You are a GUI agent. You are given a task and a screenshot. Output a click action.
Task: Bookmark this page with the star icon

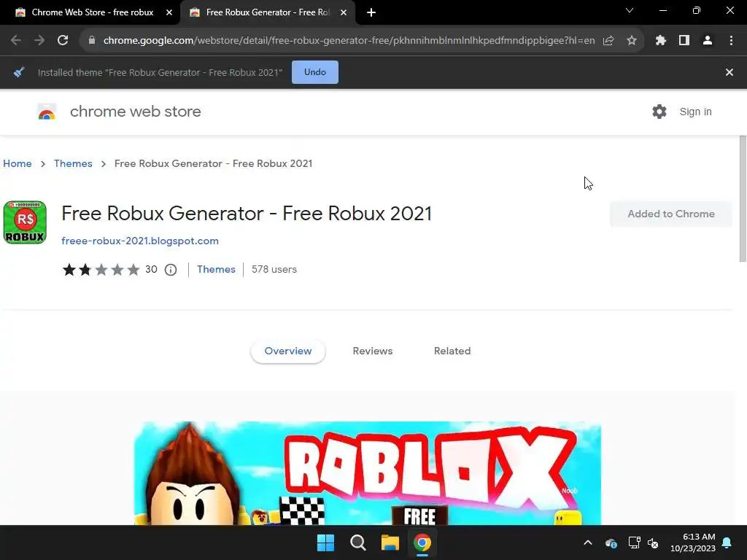632,41
